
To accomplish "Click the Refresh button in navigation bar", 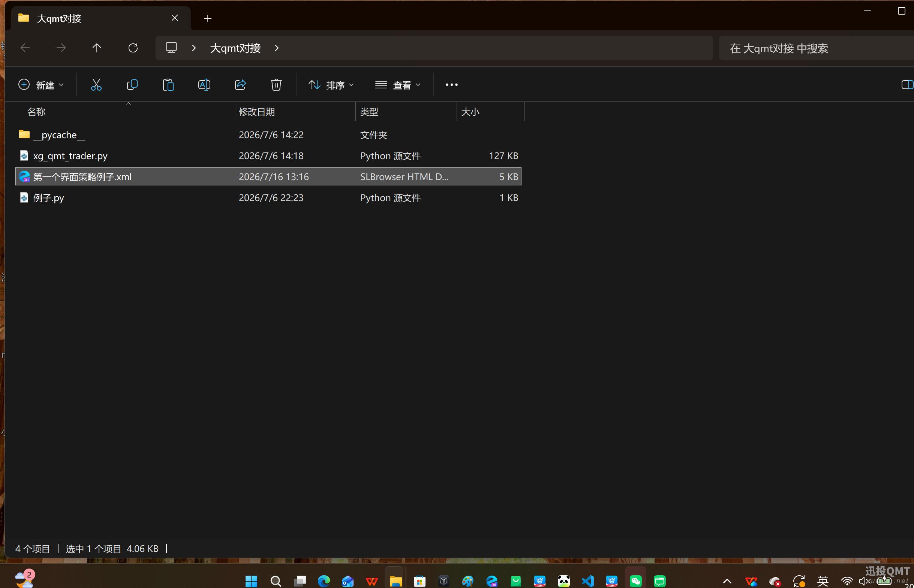I will 133,48.
